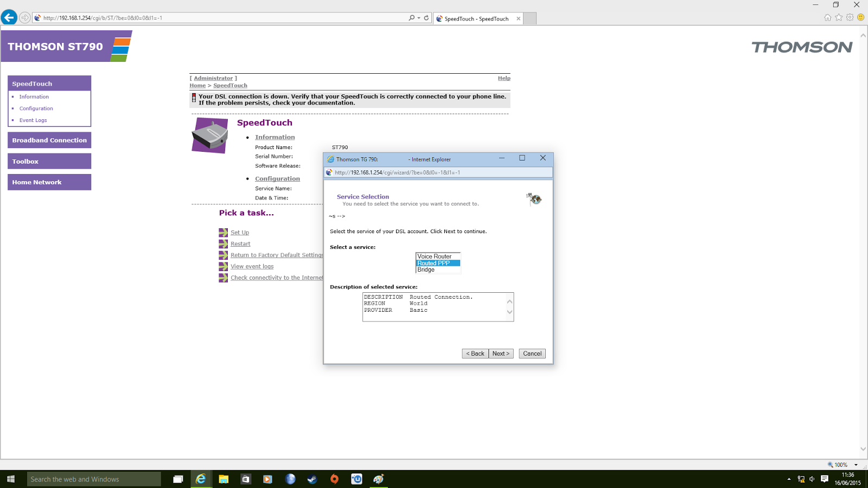Image resolution: width=868 pixels, height=488 pixels.
Task: Open the Internet Explorer Home icon
Action: click(828, 17)
